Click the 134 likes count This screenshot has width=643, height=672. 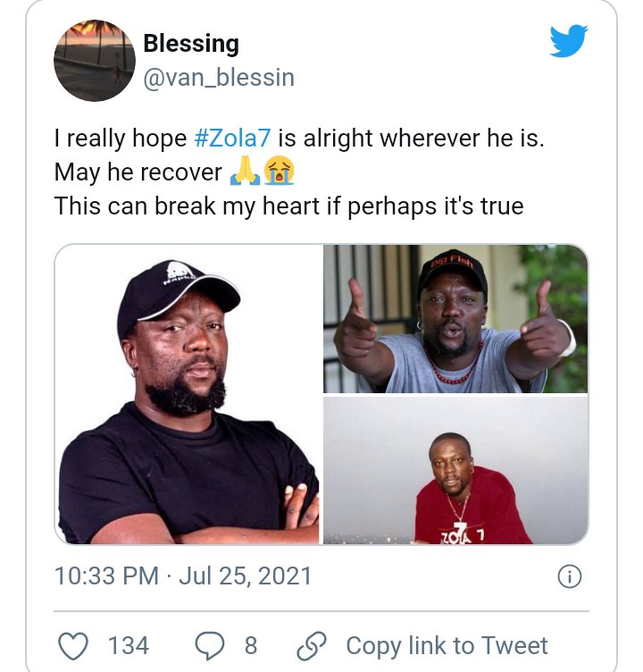[x=129, y=645]
